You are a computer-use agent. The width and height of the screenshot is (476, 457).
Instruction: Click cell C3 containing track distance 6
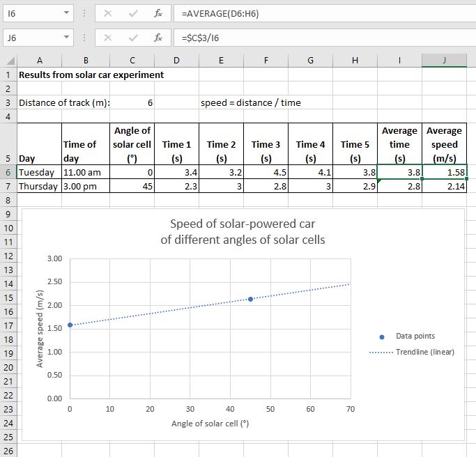(132, 102)
